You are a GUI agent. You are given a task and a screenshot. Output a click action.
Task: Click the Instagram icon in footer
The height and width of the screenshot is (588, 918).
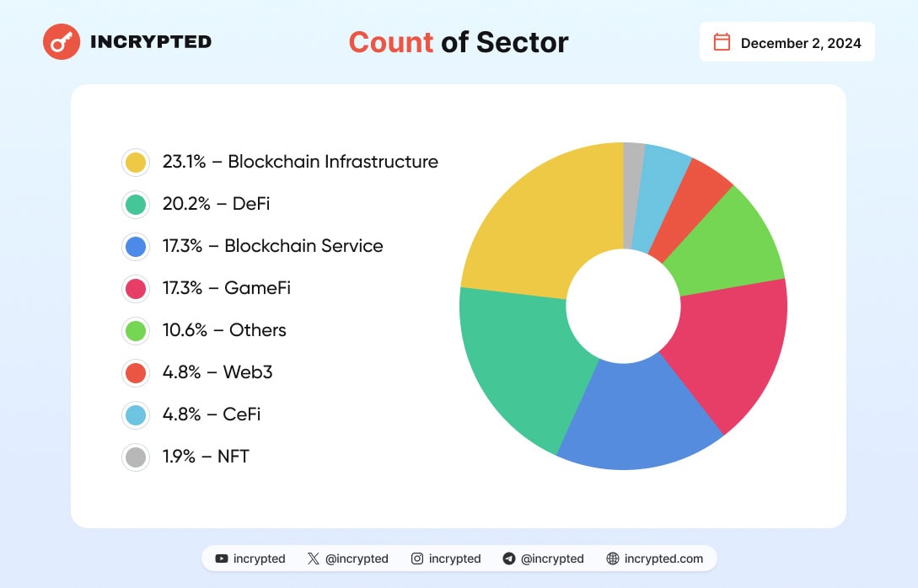(x=417, y=559)
